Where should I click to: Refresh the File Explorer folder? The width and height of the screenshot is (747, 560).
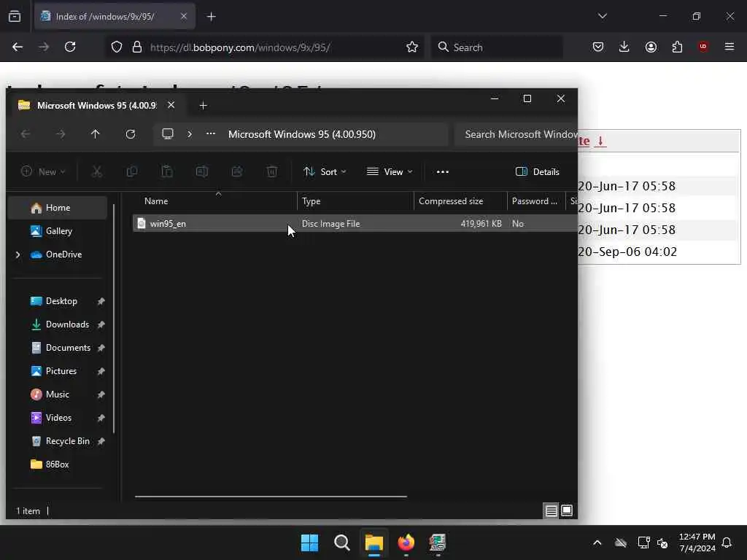point(131,134)
